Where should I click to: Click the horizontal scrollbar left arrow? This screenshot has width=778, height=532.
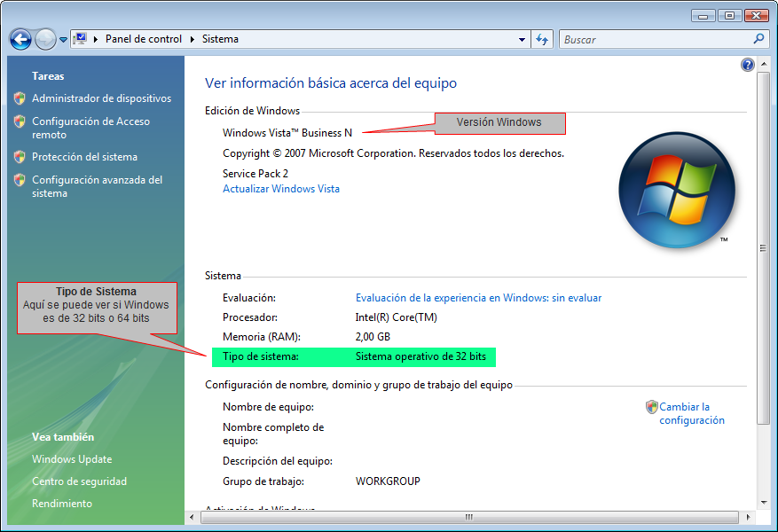[192, 517]
